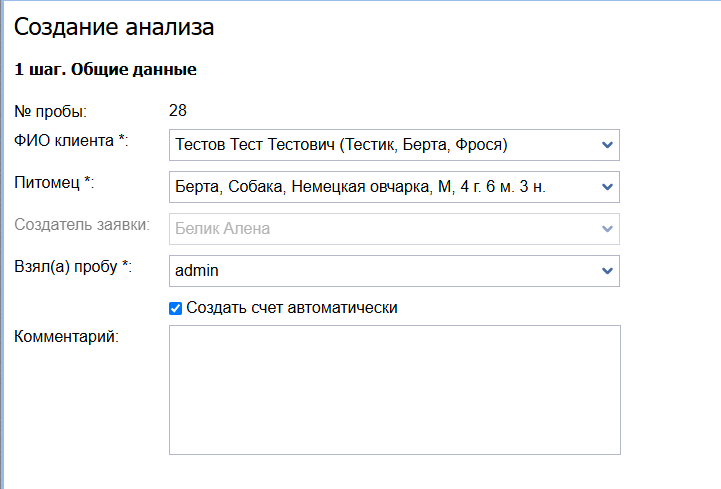Click the 1 шаг. Общие данные step title
This screenshot has height=489, width=721.
105,70
